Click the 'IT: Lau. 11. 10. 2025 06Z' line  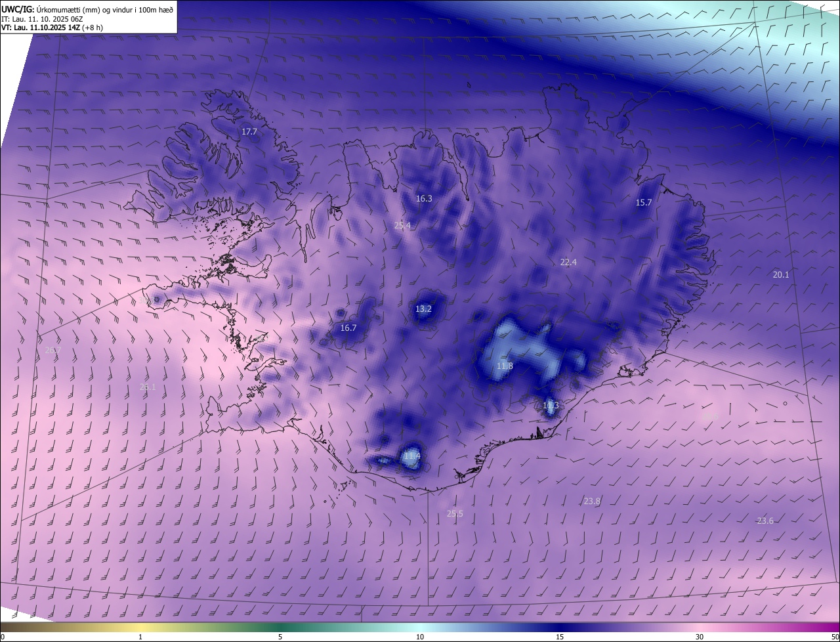pyautogui.click(x=42, y=19)
